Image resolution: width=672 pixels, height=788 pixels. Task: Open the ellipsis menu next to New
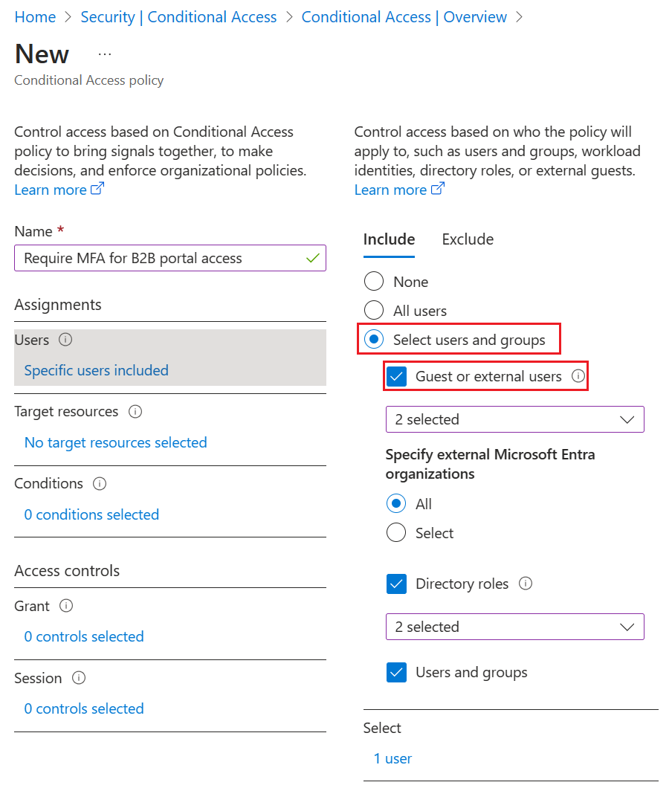(105, 54)
